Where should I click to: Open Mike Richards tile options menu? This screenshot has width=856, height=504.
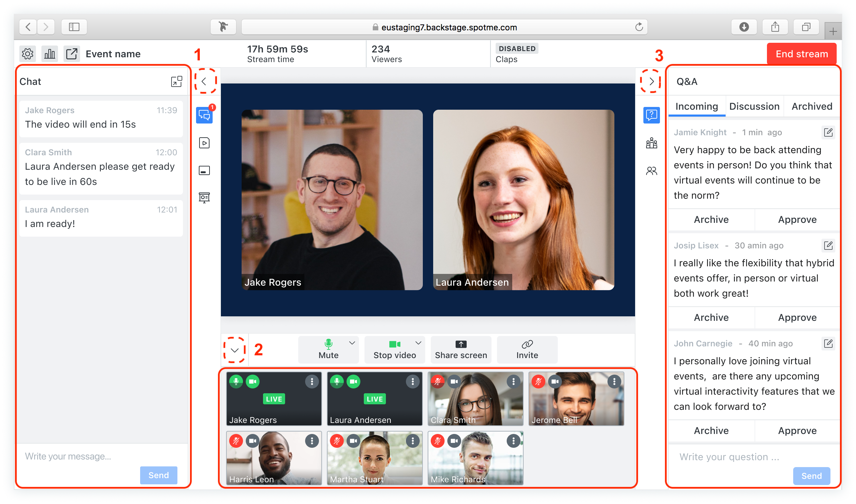coord(514,441)
